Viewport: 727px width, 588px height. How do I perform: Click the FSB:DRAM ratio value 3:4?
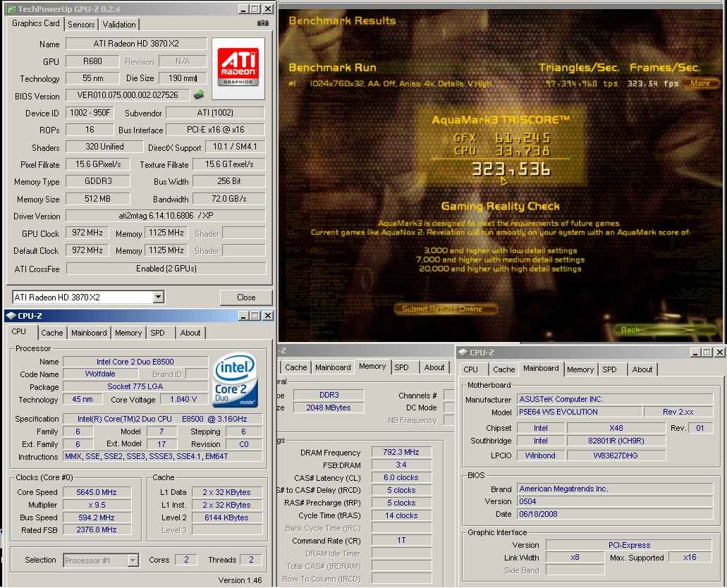coord(401,465)
